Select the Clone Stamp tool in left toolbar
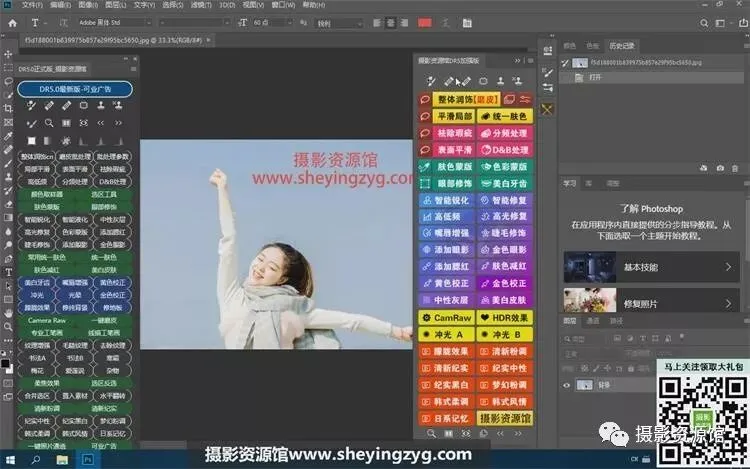Screen dimensions: 750x469 pos(8,177)
